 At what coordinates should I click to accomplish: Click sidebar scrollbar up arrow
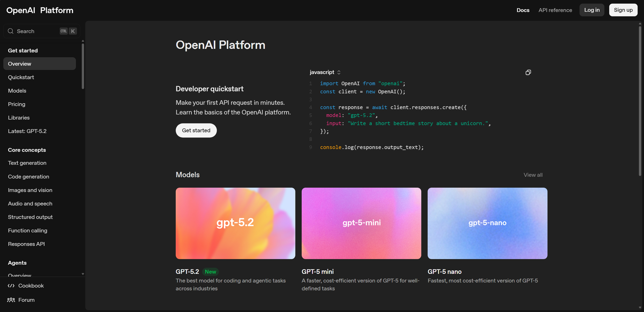click(x=83, y=41)
